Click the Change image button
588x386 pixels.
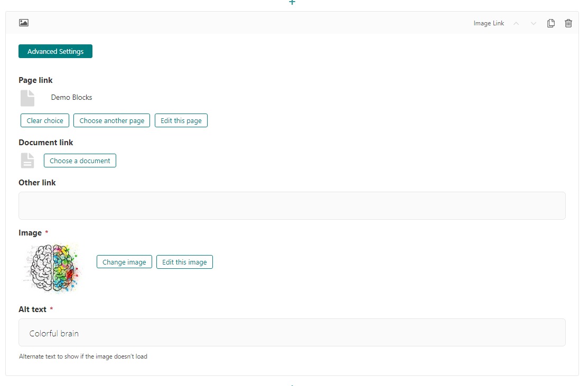tap(124, 262)
